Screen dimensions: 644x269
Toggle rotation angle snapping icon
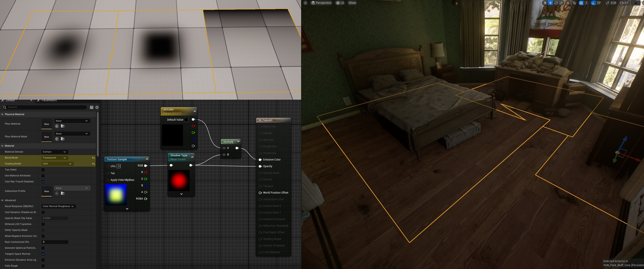coord(593,3)
